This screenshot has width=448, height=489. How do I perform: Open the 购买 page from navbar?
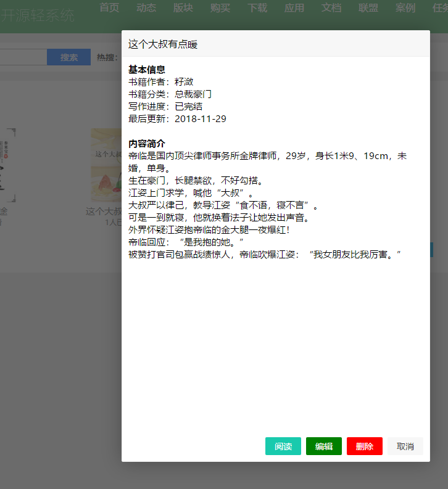[x=220, y=8]
